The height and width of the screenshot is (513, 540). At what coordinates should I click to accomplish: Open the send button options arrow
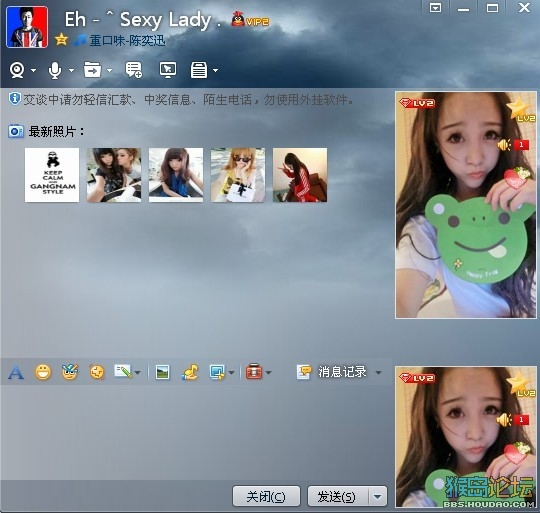378,496
